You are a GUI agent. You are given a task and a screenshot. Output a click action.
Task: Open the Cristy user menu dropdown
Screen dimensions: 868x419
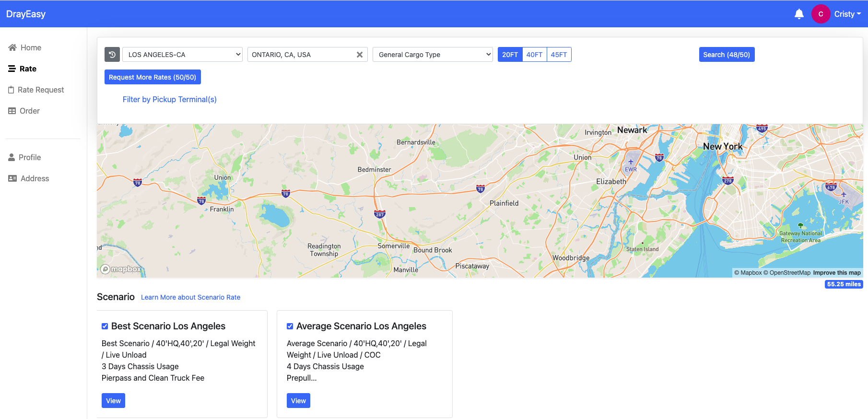[847, 14]
